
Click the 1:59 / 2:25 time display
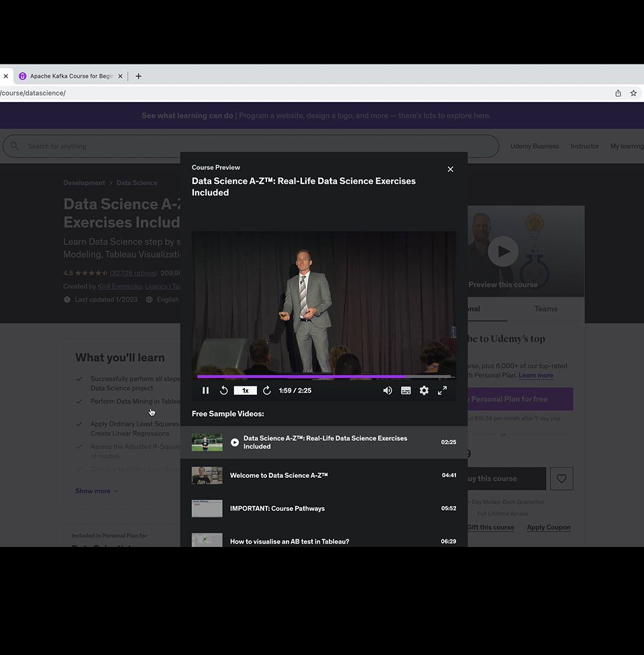pyautogui.click(x=295, y=391)
